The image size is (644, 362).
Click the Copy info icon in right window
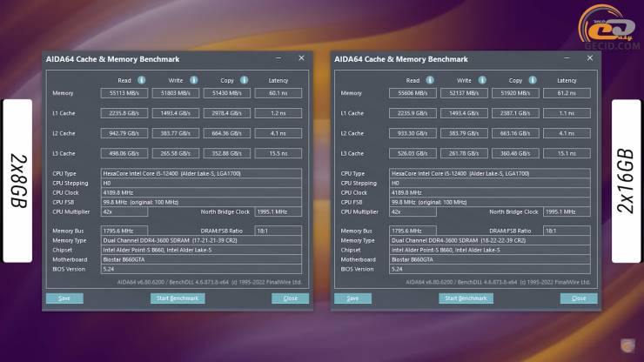(x=533, y=80)
